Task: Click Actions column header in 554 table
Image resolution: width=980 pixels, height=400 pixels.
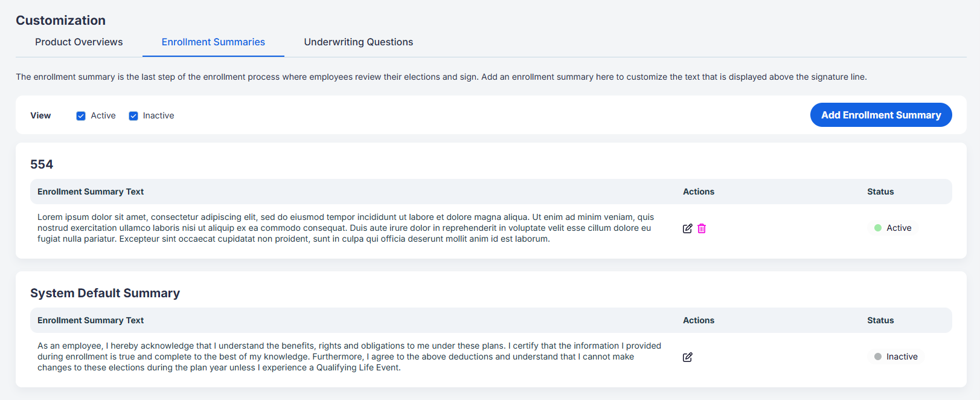Action: [x=699, y=192]
